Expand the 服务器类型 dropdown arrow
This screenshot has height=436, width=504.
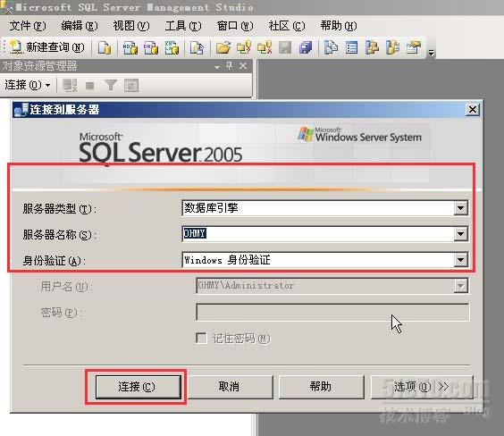[460, 208]
